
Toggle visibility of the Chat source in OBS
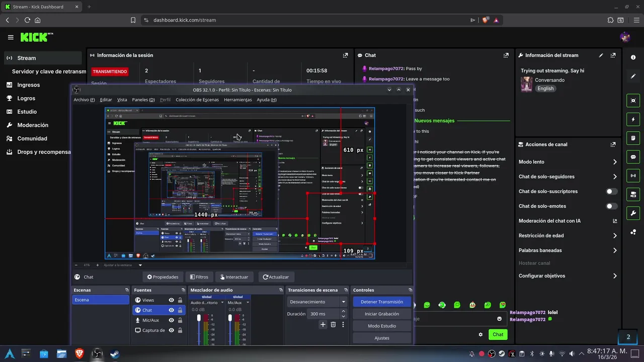[x=171, y=310]
